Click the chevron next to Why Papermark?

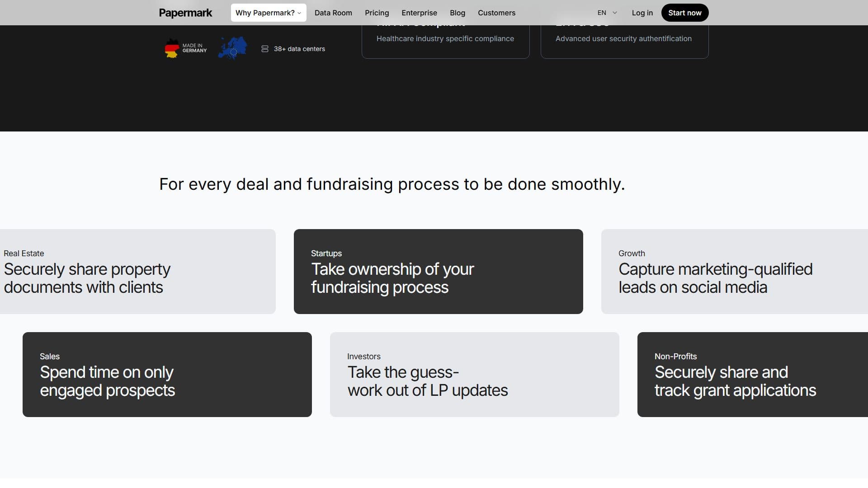[299, 13]
